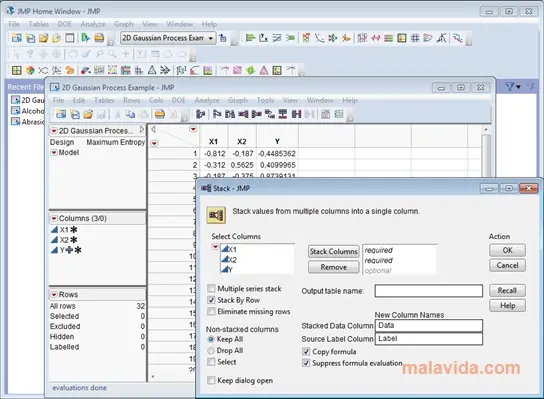Viewport: 544px width, 399px height.
Task: Uncheck the Stack By Row checkbox
Action: pos(211,300)
